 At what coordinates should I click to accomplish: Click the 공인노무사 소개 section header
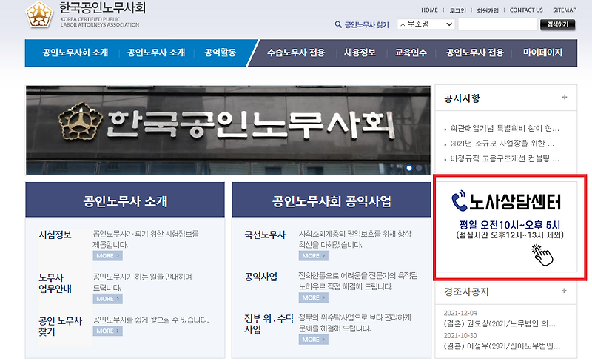[x=125, y=200]
